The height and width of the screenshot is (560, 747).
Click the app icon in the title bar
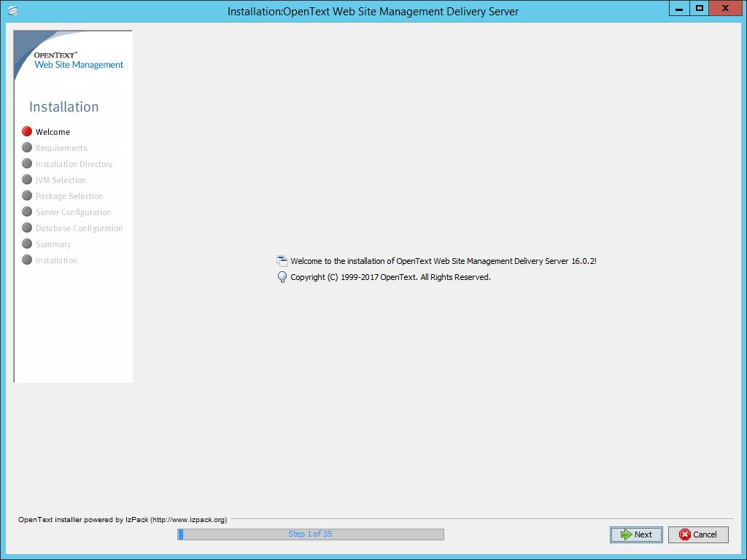[13, 11]
